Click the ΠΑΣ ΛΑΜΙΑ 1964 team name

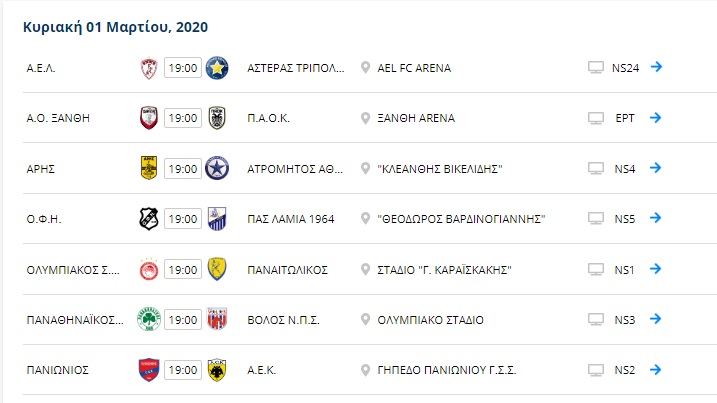291,219
